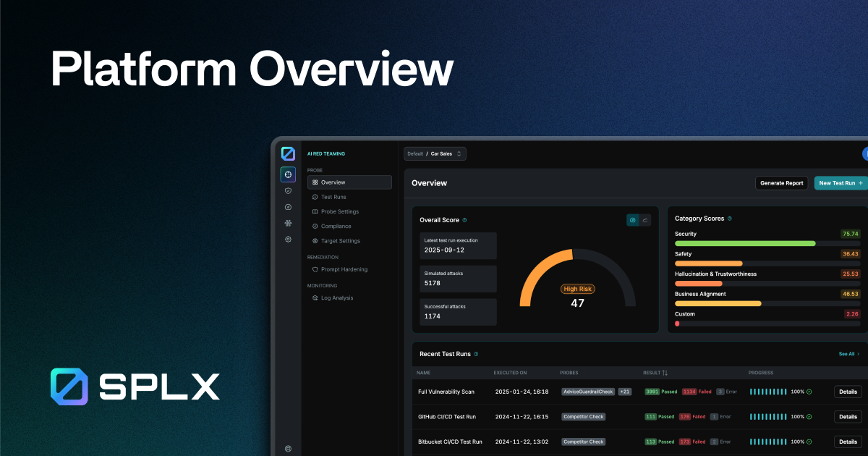Click the shield icon in the left icon rail

[287, 190]
